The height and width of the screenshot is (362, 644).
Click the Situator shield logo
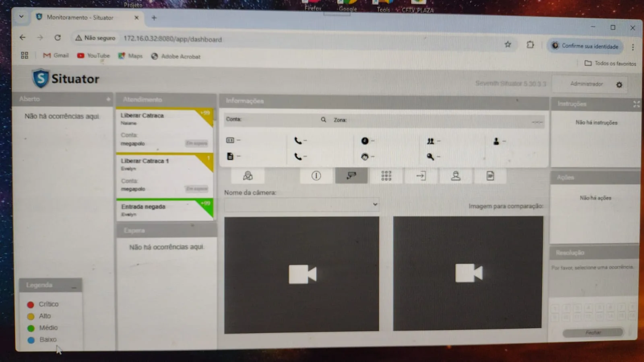[x=41, y=78]
